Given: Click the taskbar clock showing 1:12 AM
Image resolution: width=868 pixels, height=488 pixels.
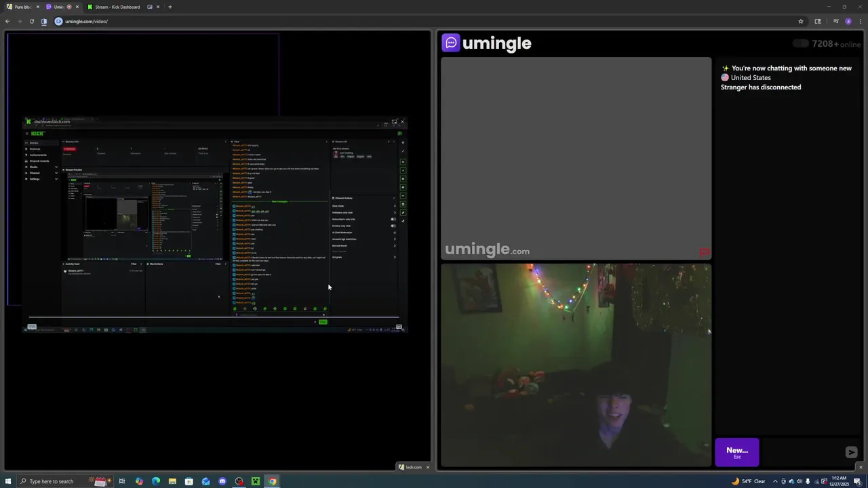Looking at the screenshot, I should click(840, 481).
